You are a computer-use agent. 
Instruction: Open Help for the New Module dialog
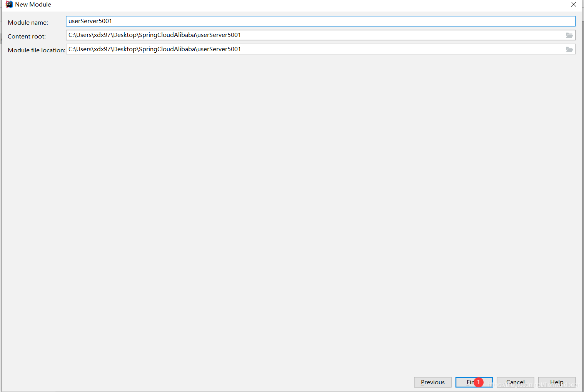(557, 382)
